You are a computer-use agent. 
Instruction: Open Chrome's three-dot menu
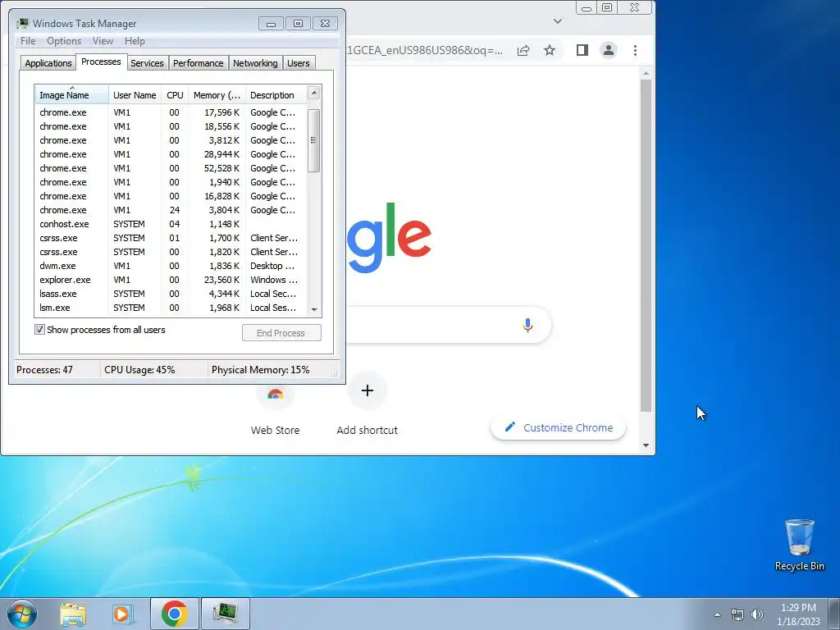636,50
